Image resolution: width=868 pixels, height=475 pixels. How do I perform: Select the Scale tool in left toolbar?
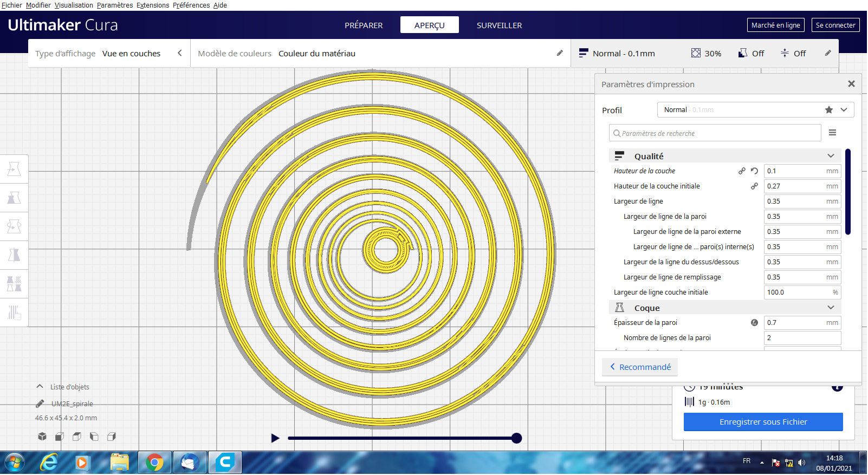[x=14, y=198]
